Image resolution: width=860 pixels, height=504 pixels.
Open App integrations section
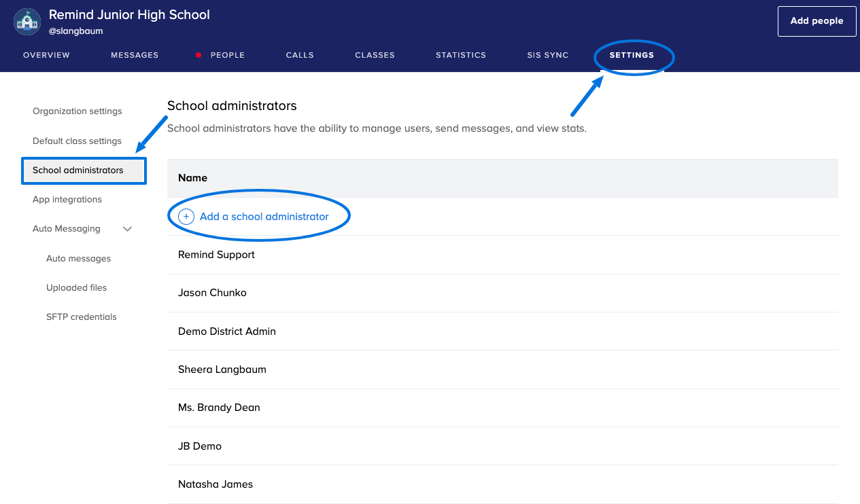67,200
